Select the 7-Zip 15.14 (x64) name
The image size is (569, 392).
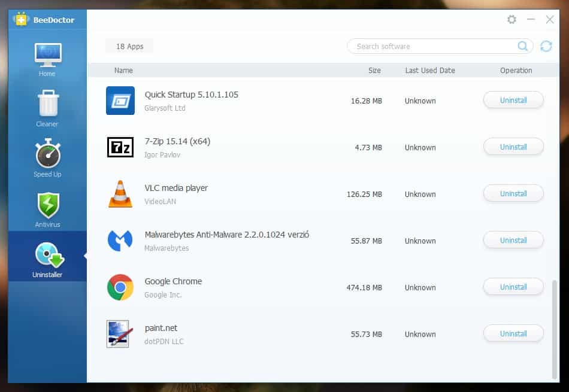pyautogui.click(x=177, y=141)
